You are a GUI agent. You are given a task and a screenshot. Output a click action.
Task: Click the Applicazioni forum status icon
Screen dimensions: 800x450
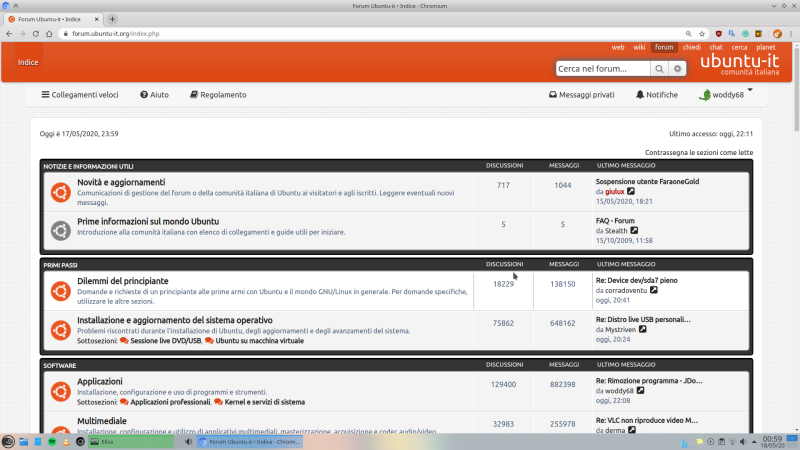click(x=61, y=391)
